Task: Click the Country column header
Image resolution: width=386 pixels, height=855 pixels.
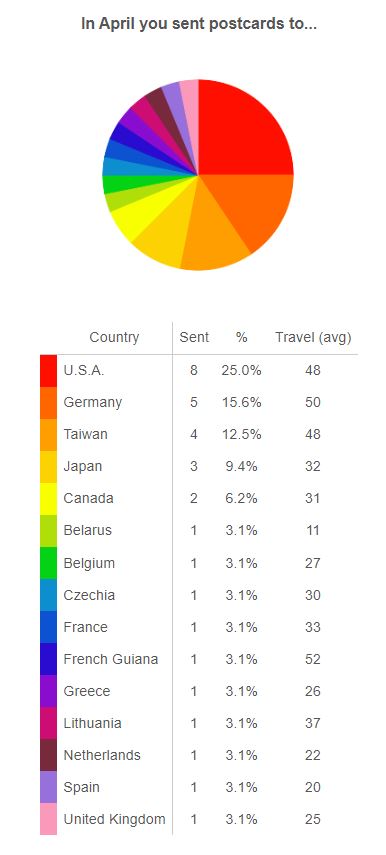Action: pos(114,338)
